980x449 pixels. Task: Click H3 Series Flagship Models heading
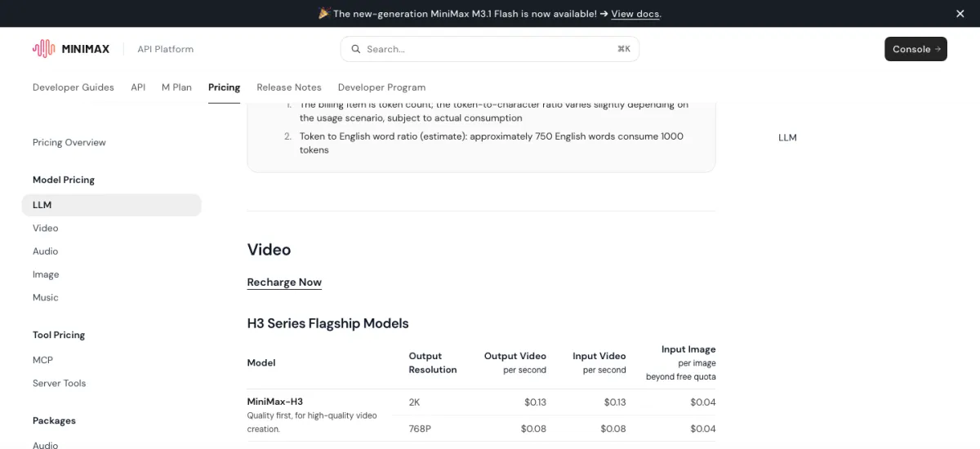click(327, 323)
